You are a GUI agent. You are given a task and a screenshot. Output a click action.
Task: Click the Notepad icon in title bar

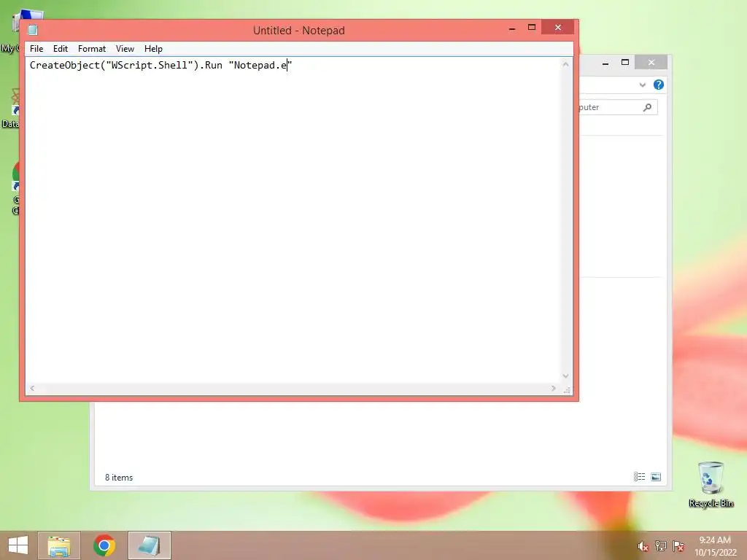tap(32, 30)
